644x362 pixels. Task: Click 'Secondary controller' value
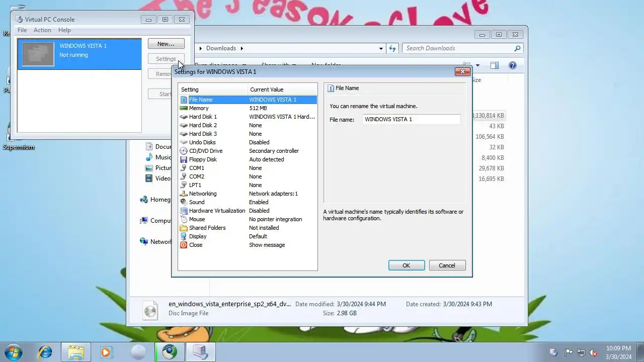(x=274, y=151)
